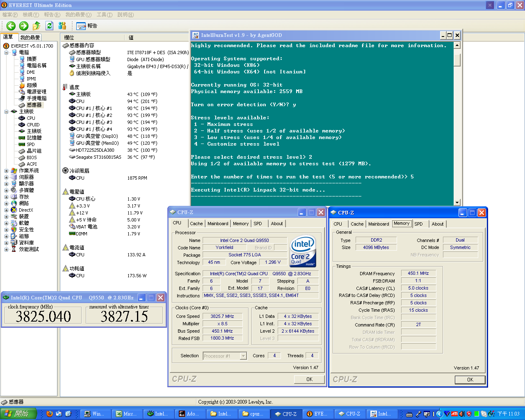Open the 檔案(F) menu in EVEREST
This screenshot has height=420, width=525.
[10, 15]
